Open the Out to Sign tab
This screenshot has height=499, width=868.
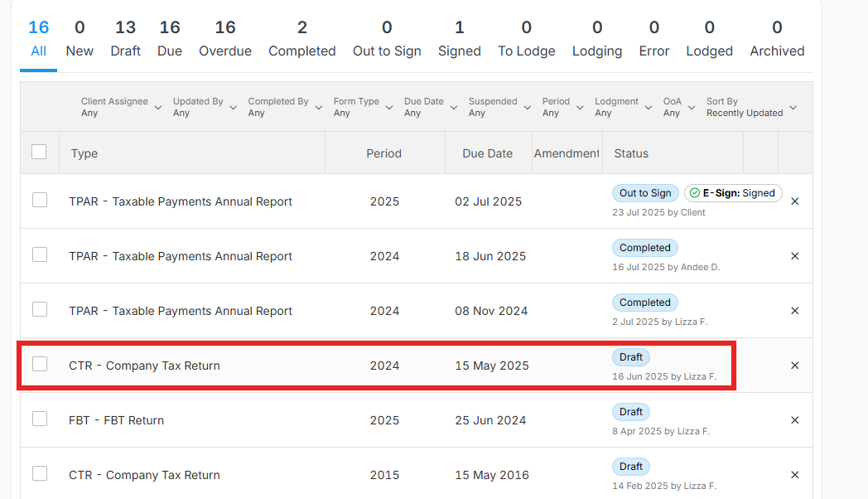pos(387,39)
